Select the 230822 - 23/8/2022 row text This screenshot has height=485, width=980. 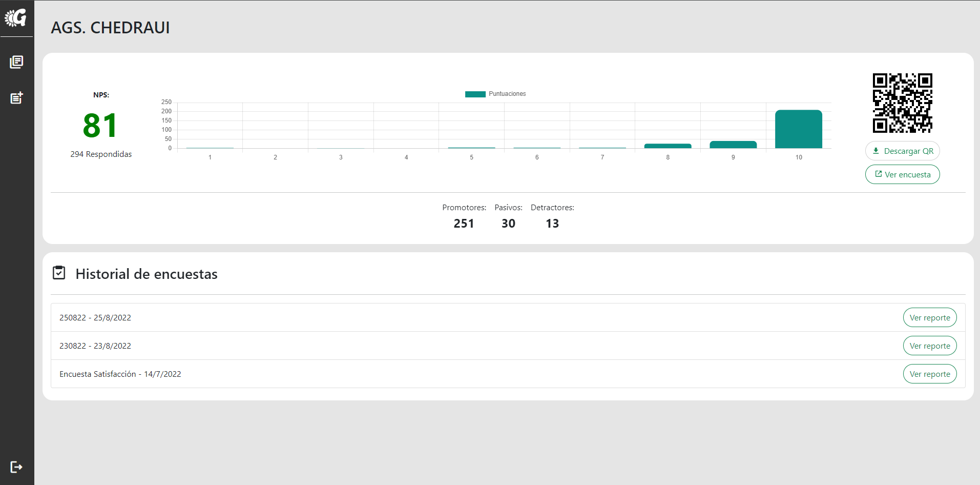[95, 346]
